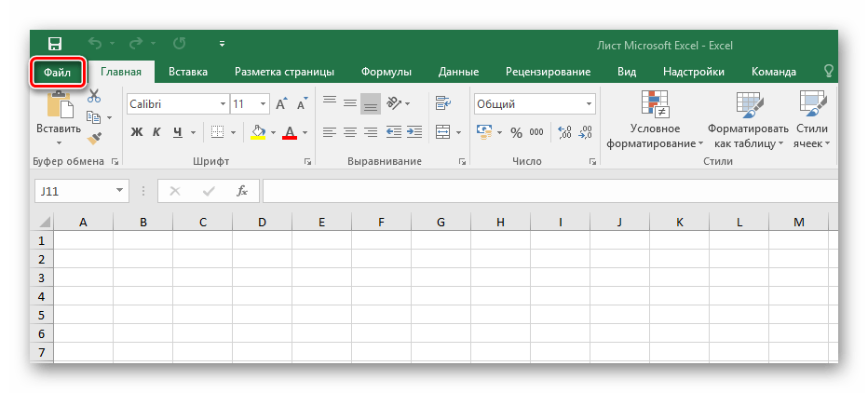The height and width of the screenshot is (393, 868).
Task: Click the Redo arrow icon
Action: (x=136, y=44)
